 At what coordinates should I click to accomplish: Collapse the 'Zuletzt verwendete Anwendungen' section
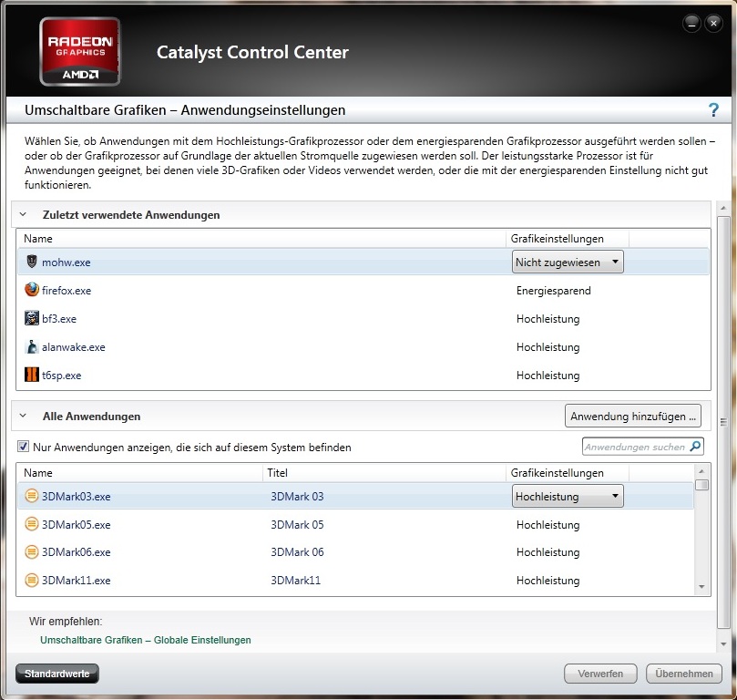(23, 215)
